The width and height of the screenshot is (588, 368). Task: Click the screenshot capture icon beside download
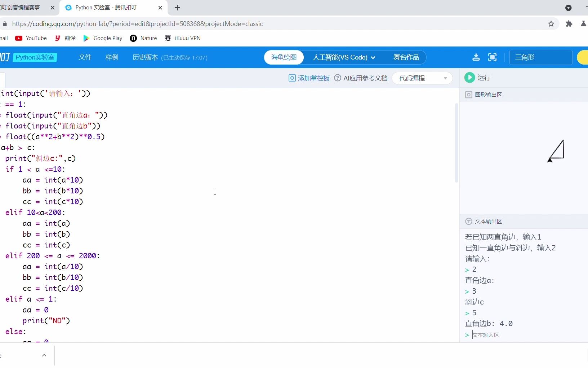point(493,57)
